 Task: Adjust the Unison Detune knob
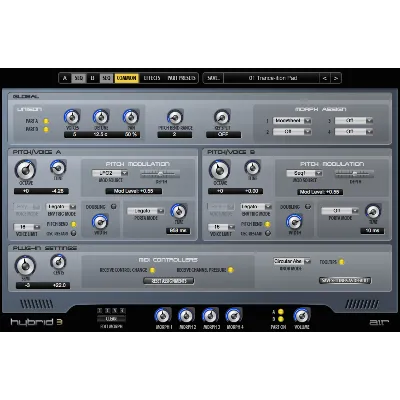click(101, 117)
